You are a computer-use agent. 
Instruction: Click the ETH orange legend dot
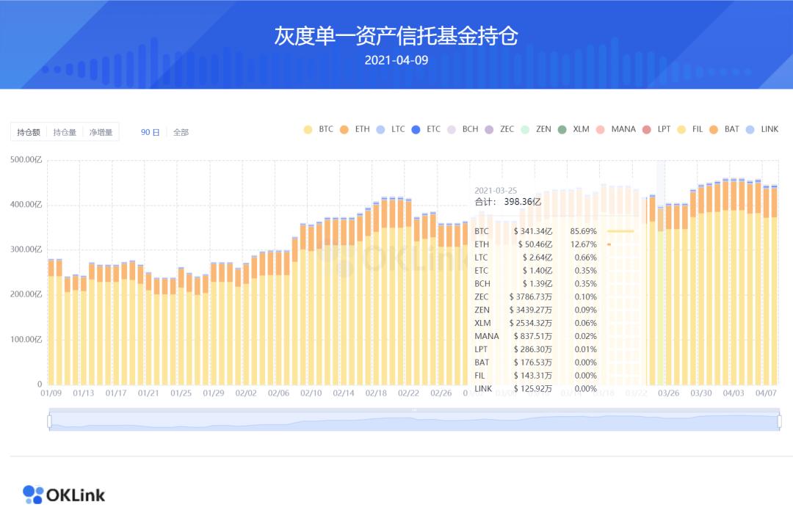pyautogui.click(x=344, y=129)
